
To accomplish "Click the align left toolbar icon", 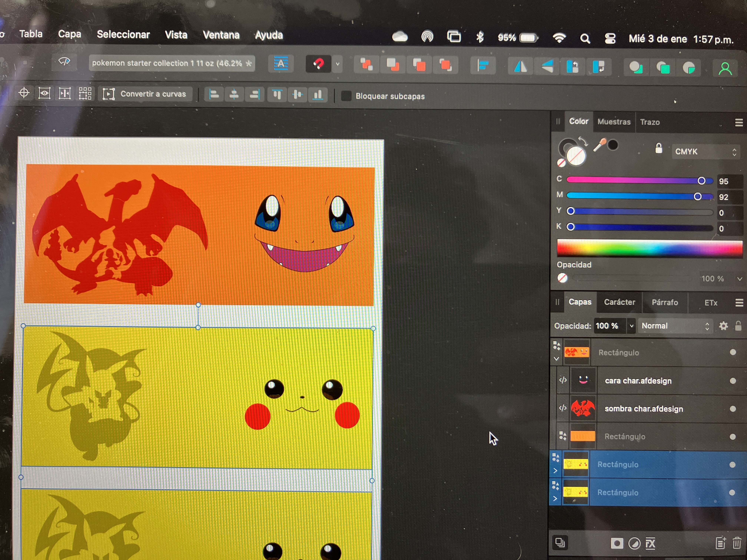I will (x=483, y=66).
